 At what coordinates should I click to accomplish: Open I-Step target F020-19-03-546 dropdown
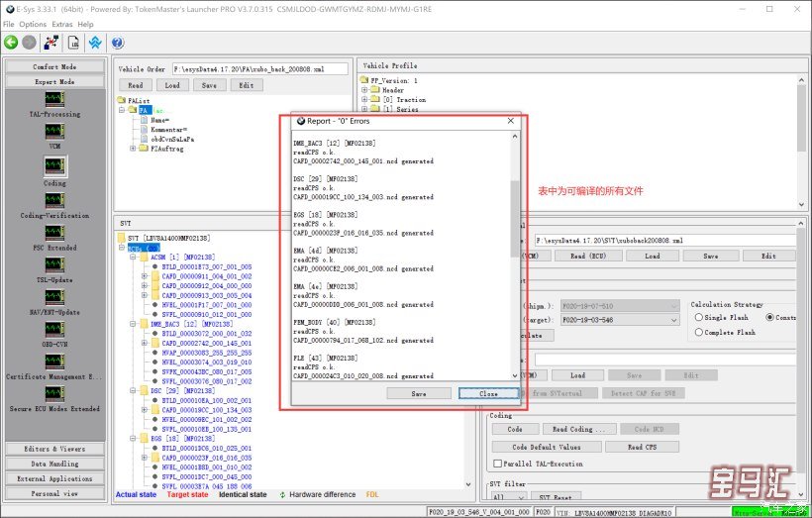(673, 320)
